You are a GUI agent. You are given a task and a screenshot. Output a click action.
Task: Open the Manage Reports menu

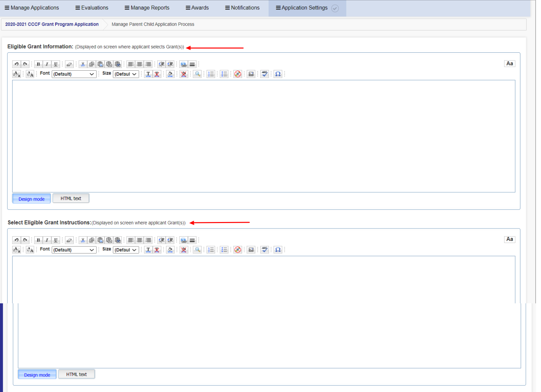click(x=147, y=8)
